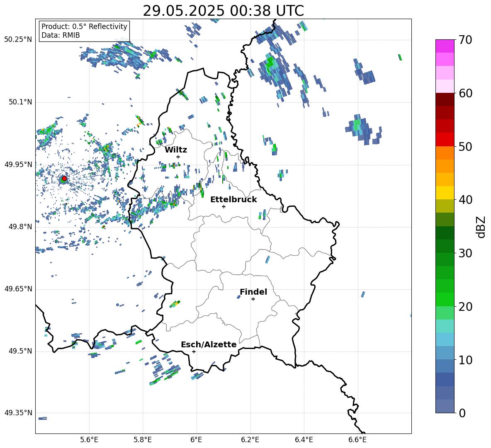This screenshot has height=448, width=491.
Task: Click the colorbar tick label 30
Action: (465, 253)
